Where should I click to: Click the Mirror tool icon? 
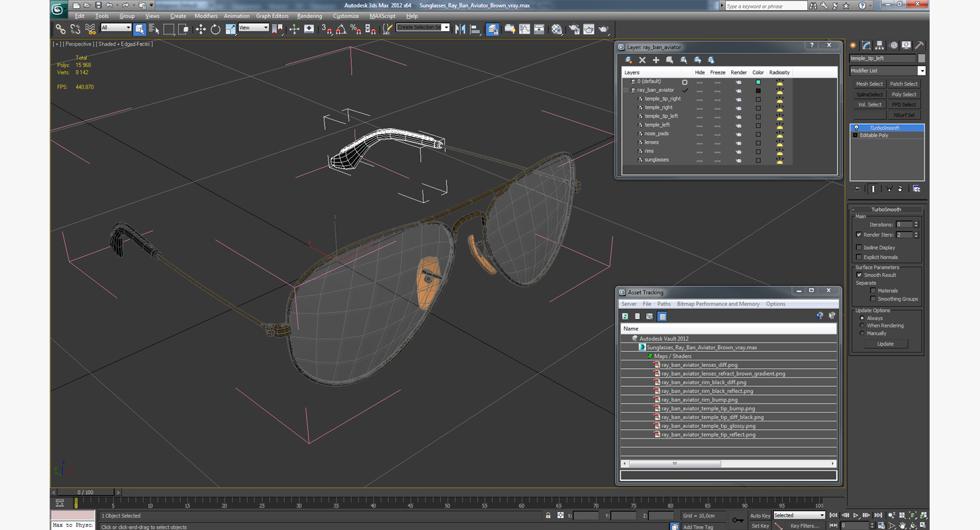click(x=460, y=29)
